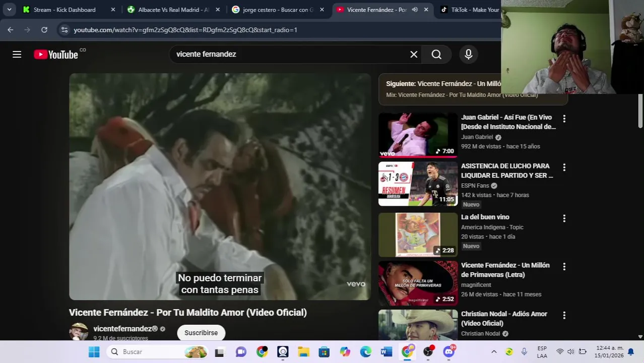Click the taskbar Buscar search box
Viewport: 644px width, 363px height.
(x=158, y=352)
